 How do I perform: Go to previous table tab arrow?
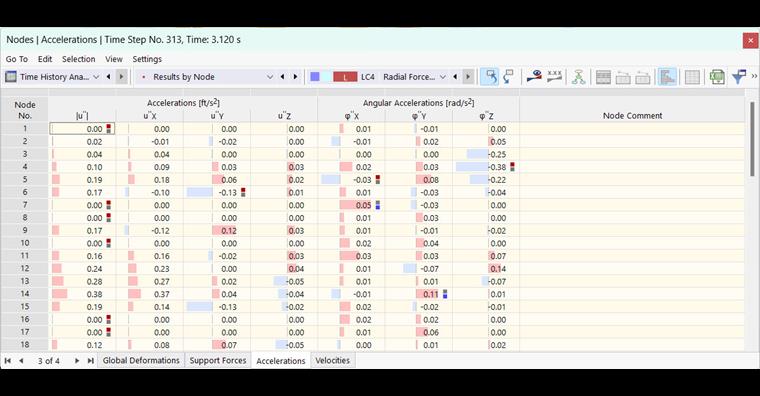[21, 361]
